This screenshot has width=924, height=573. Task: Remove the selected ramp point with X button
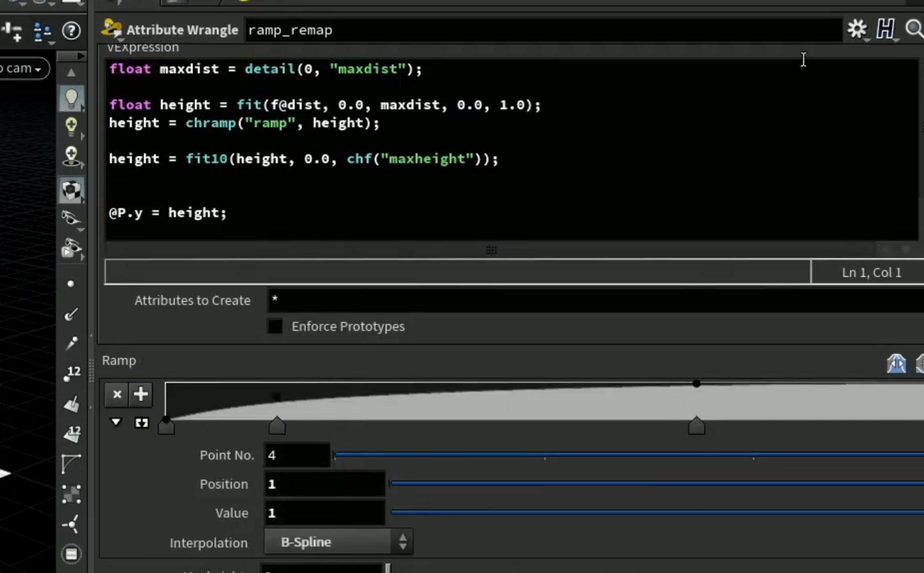click(117, 394)
